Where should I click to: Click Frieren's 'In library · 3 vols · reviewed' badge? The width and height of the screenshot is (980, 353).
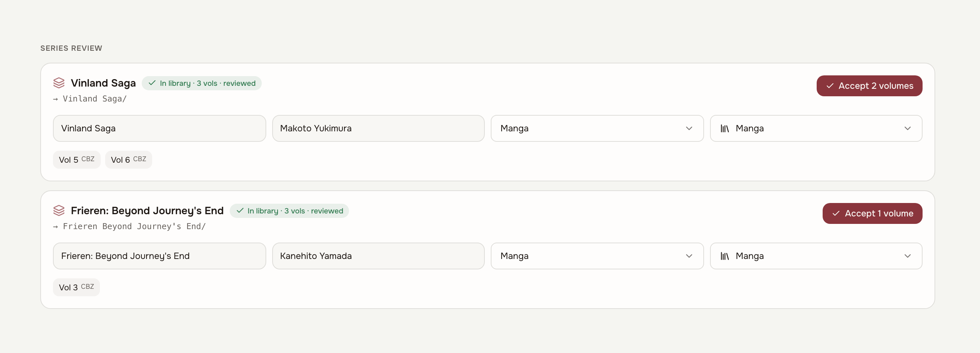coord(289,210)
